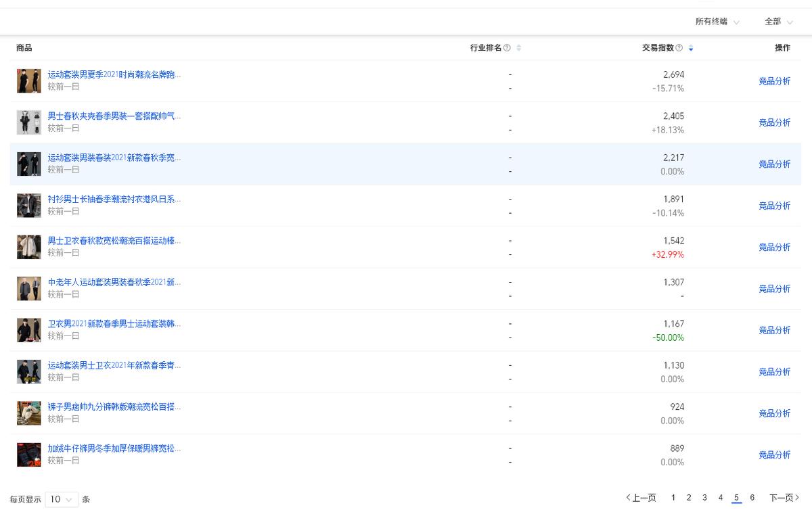The height and width of the screenshot is (512, 812).
Task: Open product thumbnail for 加绒牛仔裤男冬季加厚保暖男裤宽松
Action: 29,455
